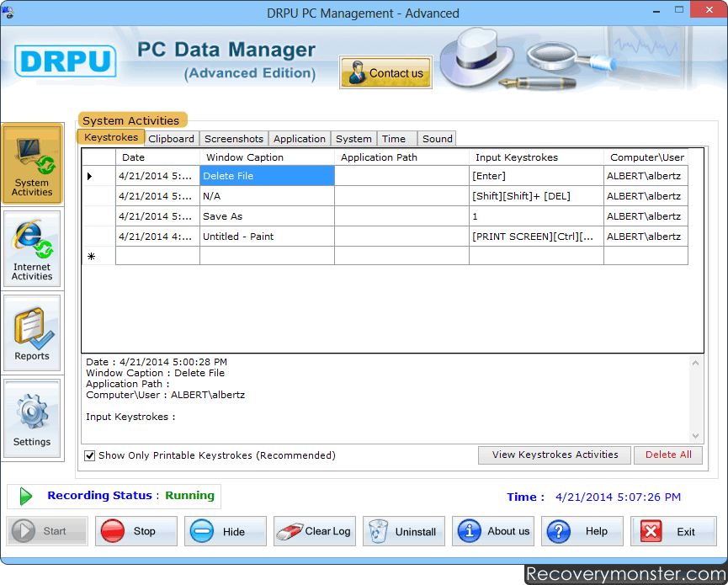Click the Contact us button
The width and height of the screenshot is (728, 585).
(x=385, y=72)
